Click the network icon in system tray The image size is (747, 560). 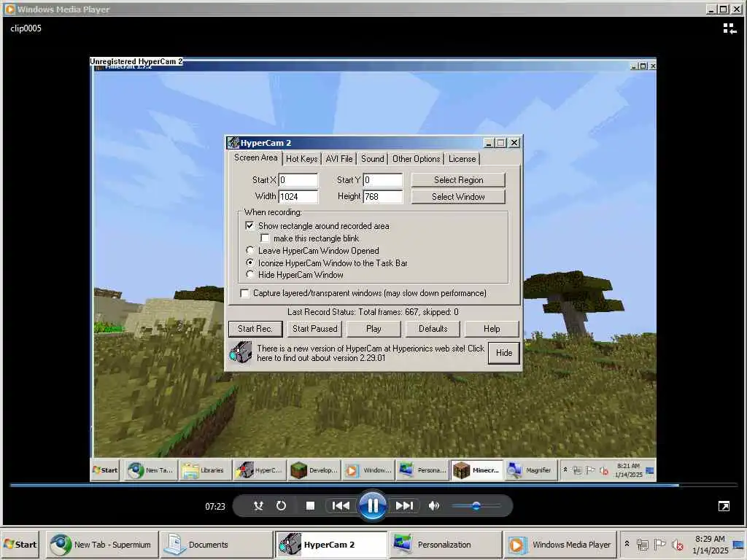643,544
